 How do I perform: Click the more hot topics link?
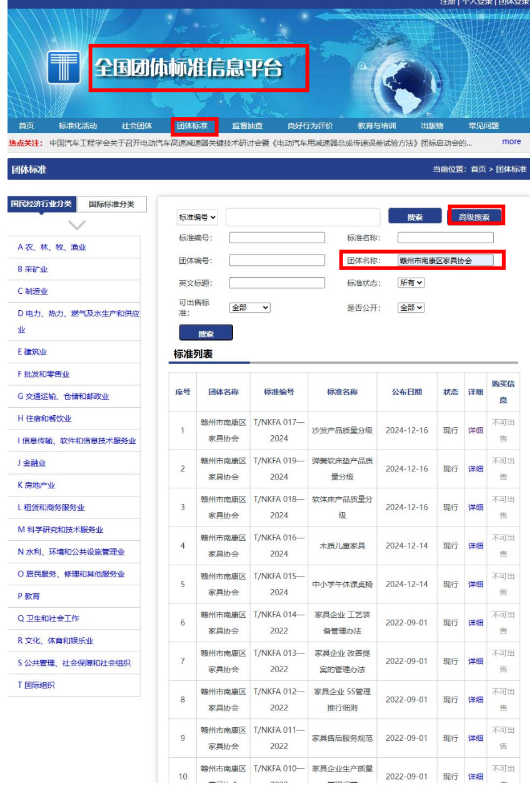point(511,142)
